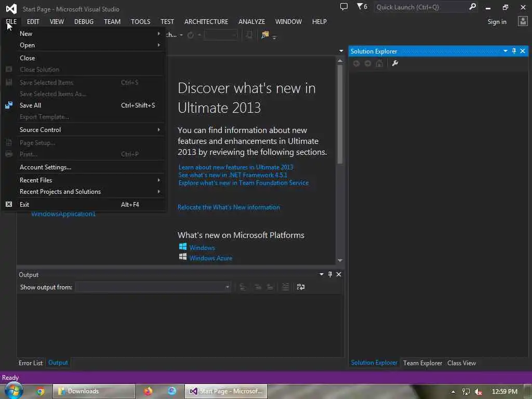
Task: Click the refresh icon in the main toolbar
Action: tap(191, 35)
